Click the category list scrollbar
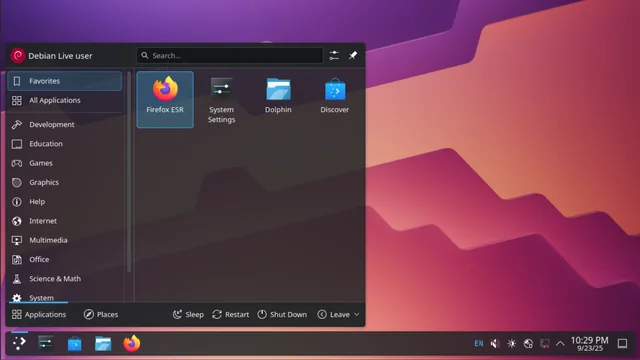 (x=129, y=172)
